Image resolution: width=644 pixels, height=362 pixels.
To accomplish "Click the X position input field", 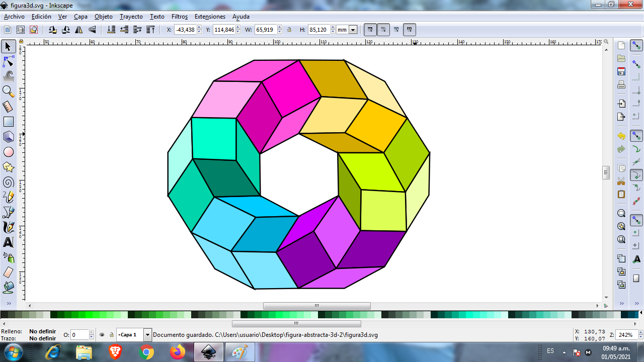I will [x=185, y=30].
